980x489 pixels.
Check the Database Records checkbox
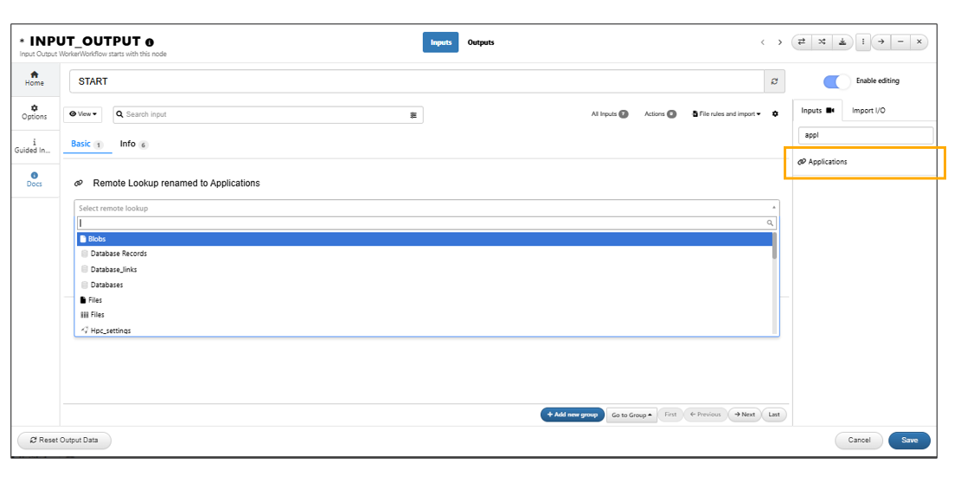(x=85, y=254)
